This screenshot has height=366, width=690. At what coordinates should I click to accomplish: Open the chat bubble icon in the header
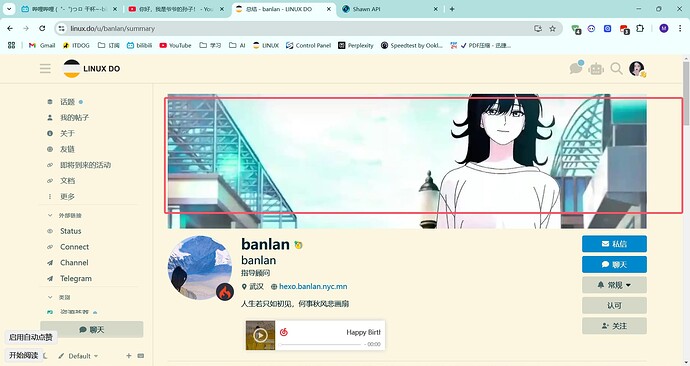pyautogui.click(x=576, y=68)
